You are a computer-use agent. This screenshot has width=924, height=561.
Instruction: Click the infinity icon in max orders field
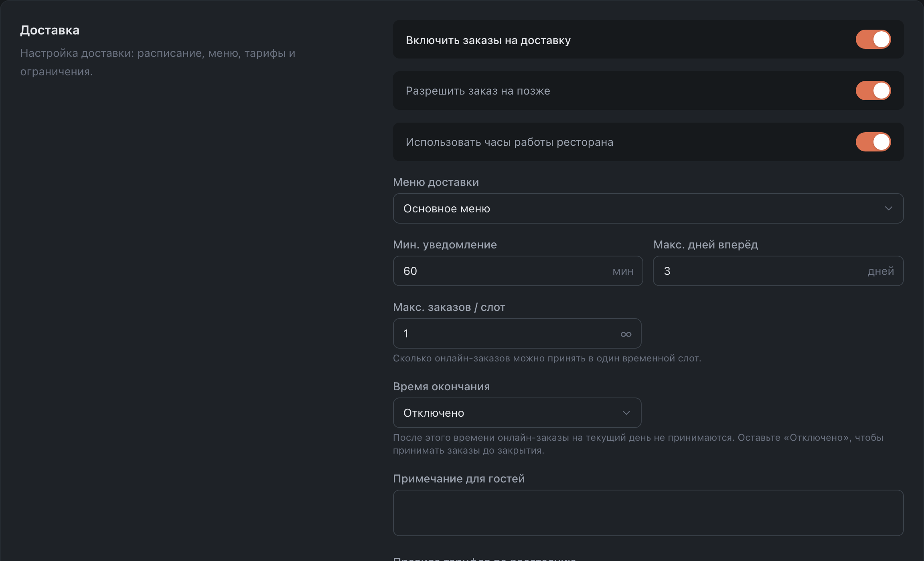pyautogui.click(x=626, y=334)
